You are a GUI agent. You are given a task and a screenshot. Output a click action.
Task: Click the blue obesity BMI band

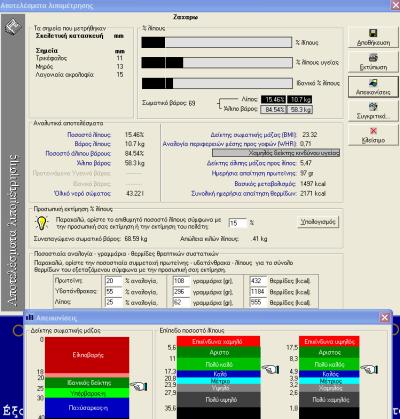coord(87,408)
